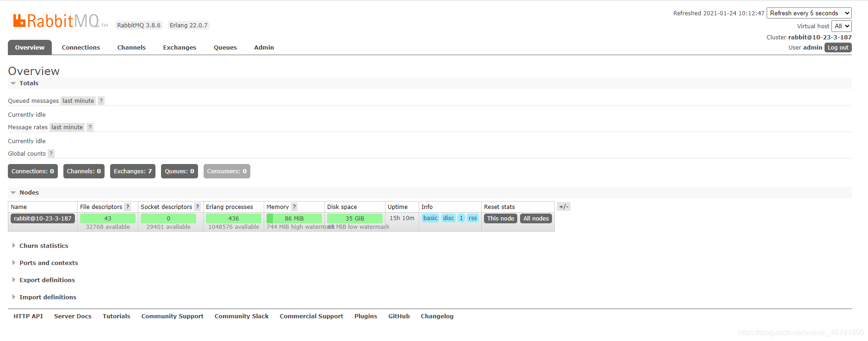Click the Socket descriptors 0 bar
The image size is (868, 341).
click(x=168, y=219)
